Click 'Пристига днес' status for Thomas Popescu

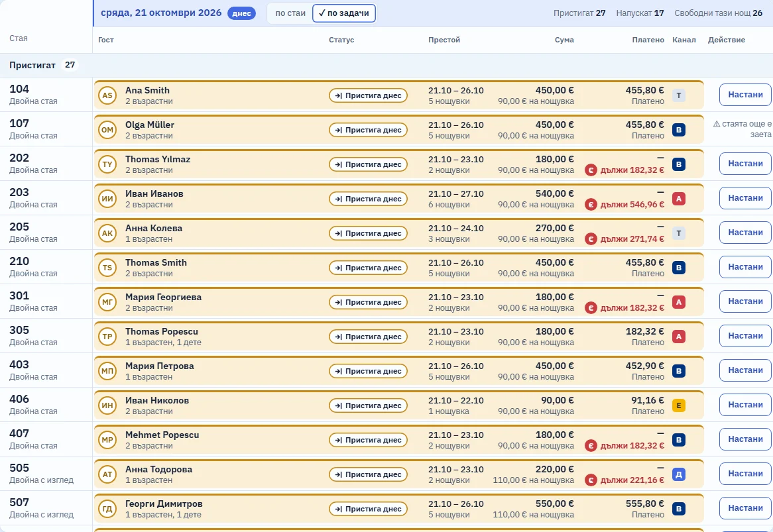[368, 337]
